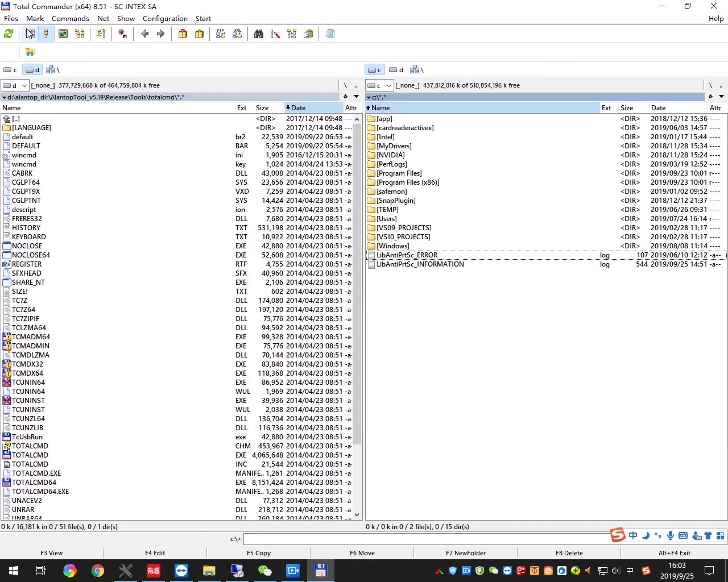Open the Files menu
Image resolution: width=728 pixels, height=582 pixels.
(11, 18)
